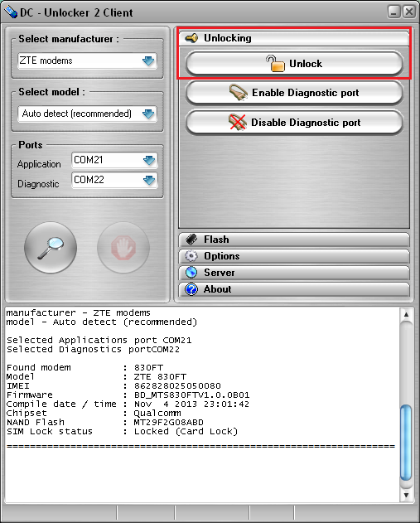This screenshot has width=420, height=523.
Task: Click the blue log scrollbar thumb
Action: [406, 443]
